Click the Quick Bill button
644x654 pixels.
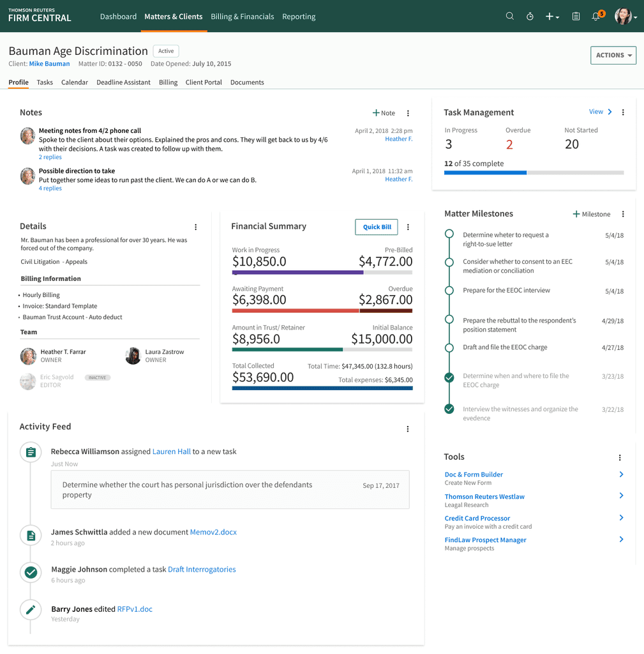point(377,227)
